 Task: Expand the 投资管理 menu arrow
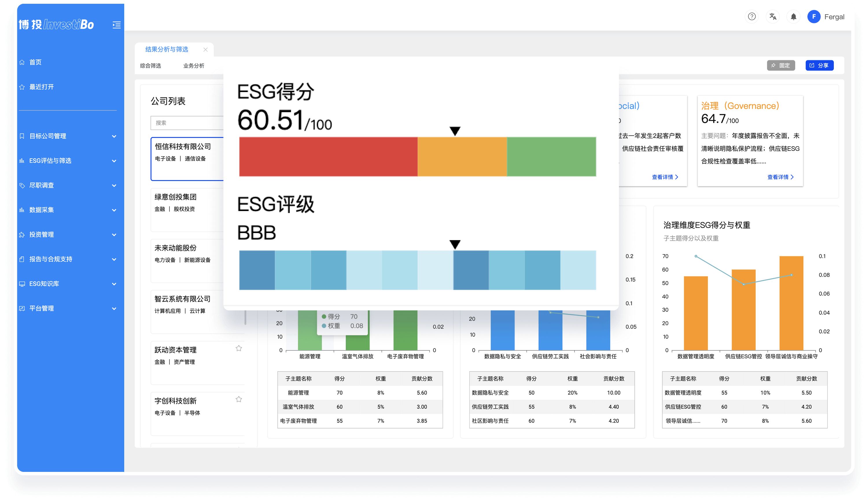(x=114, y=235)
